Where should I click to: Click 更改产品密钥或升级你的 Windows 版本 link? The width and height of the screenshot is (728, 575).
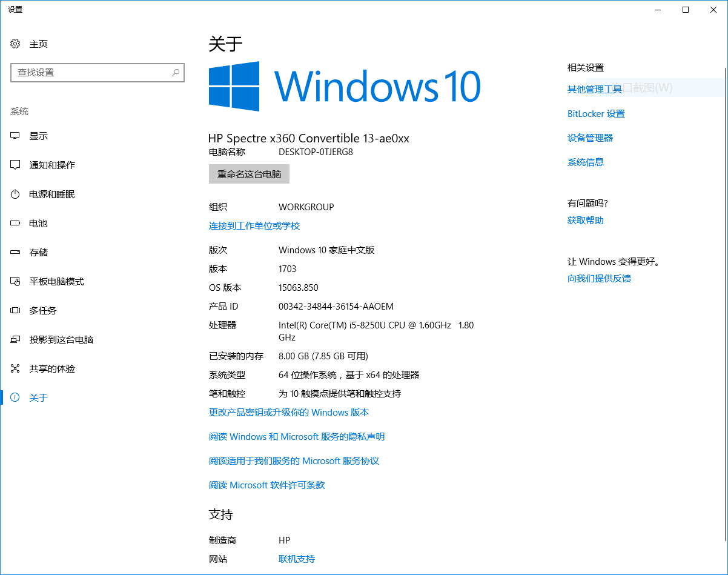pyautogui.click(x=289, y=412)
